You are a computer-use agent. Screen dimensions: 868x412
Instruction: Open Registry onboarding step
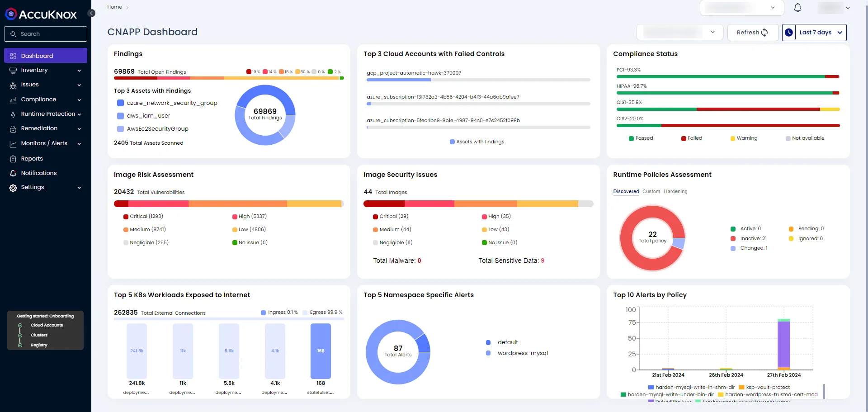click(39, 345)
